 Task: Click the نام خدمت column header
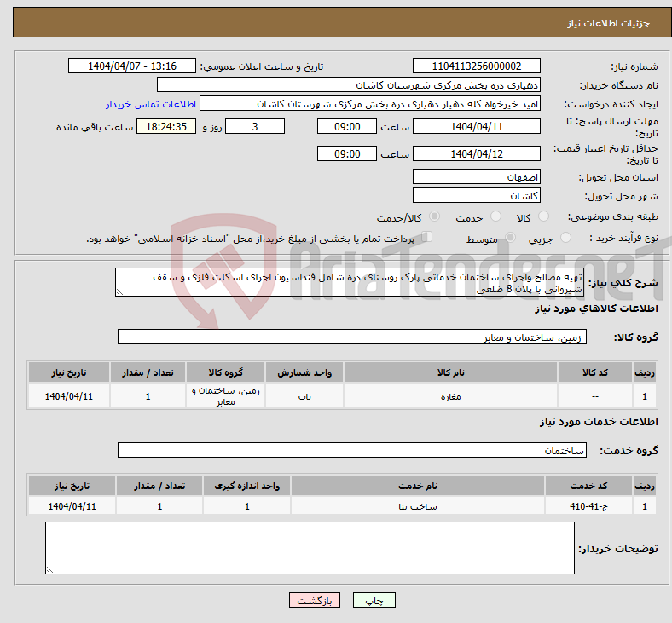(418, 486)
